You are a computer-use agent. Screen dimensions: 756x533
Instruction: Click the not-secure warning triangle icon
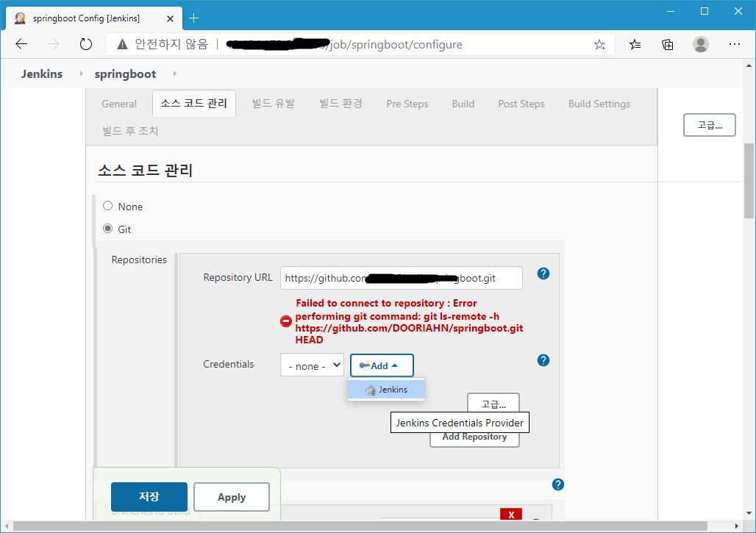[x=123, y=44]
